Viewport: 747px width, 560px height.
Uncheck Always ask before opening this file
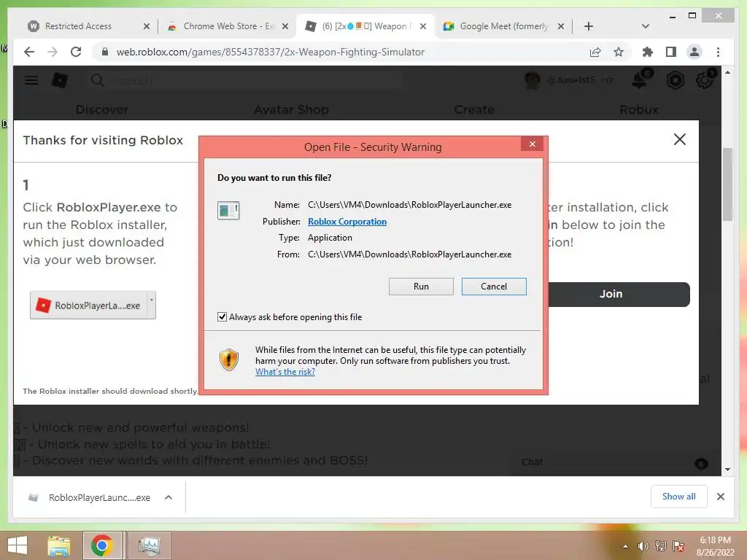pos(222,316)
